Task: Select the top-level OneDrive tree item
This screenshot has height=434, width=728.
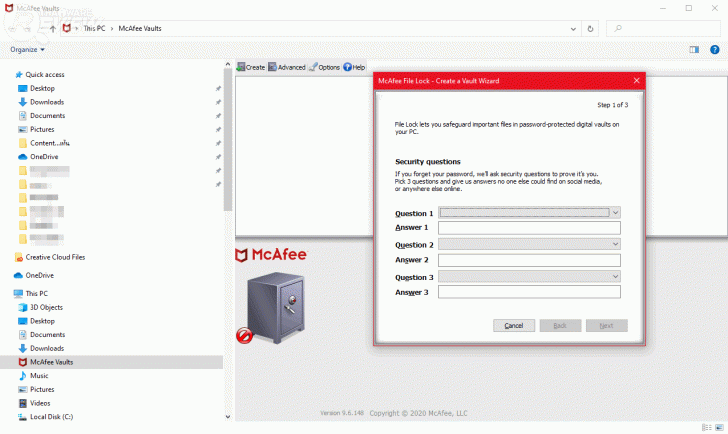Action: click(39, 275)
